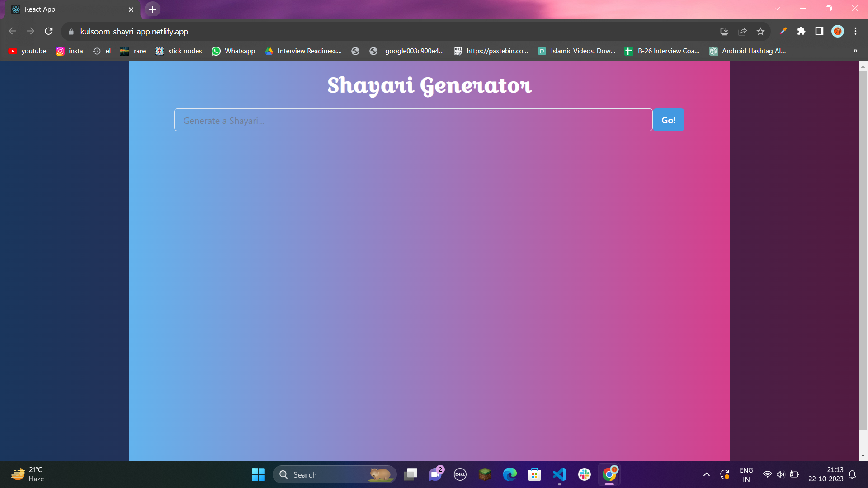This screenshot has height=488, width=868.
Task: Open the youtube bookmark link
Action: (27, 51)
